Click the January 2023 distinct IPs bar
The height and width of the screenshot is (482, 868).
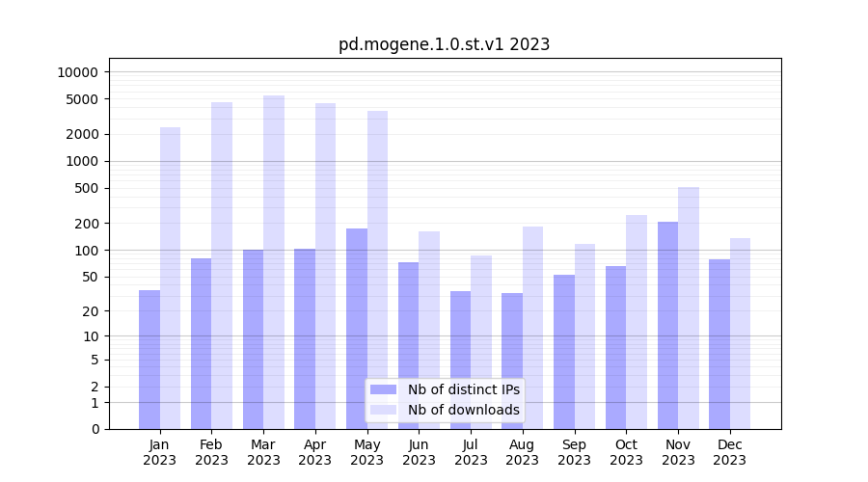(149, 359)
